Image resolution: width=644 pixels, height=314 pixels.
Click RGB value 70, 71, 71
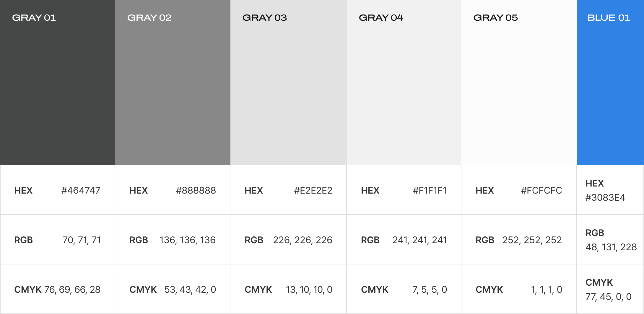[x=82, y=240]
